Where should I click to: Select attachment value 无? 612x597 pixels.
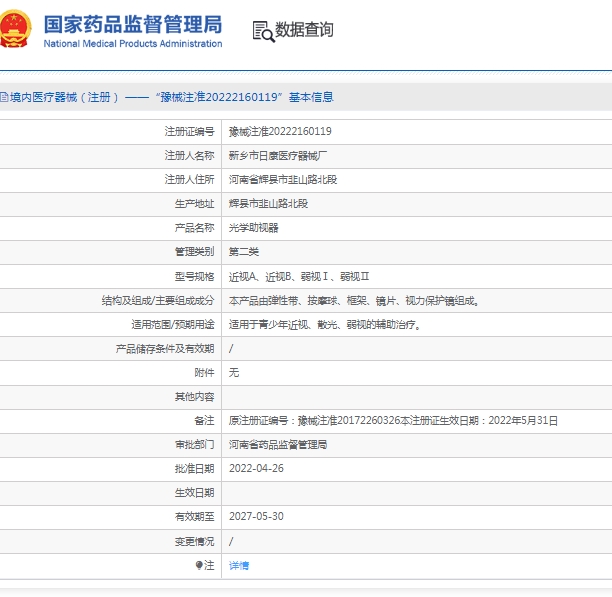(234, 373)
